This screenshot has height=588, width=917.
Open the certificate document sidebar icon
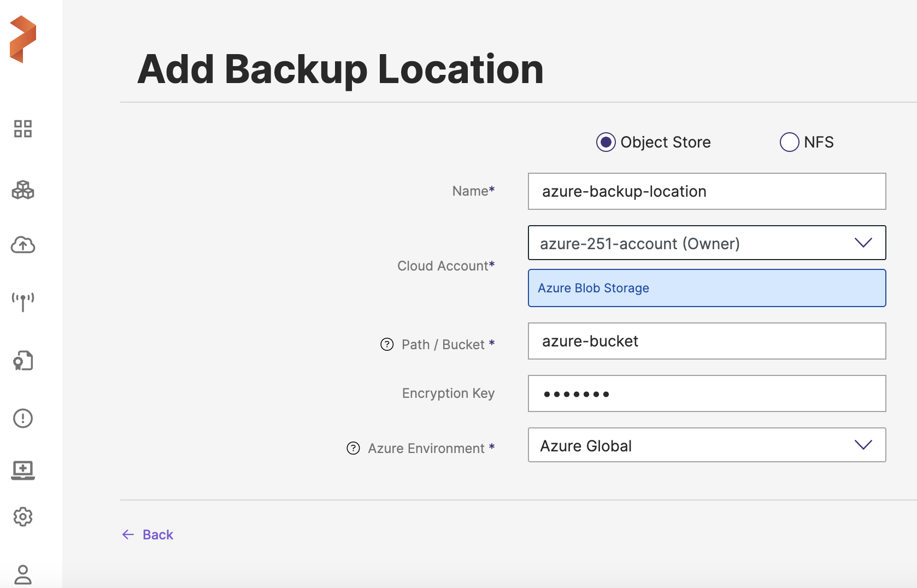click(23, 361)
